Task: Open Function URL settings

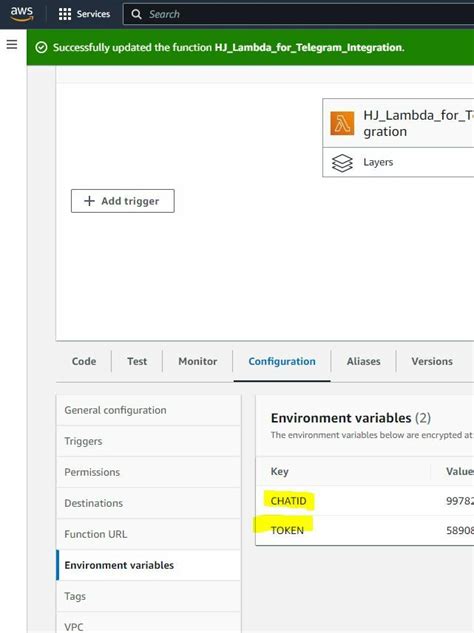Action: coord(149,534)
